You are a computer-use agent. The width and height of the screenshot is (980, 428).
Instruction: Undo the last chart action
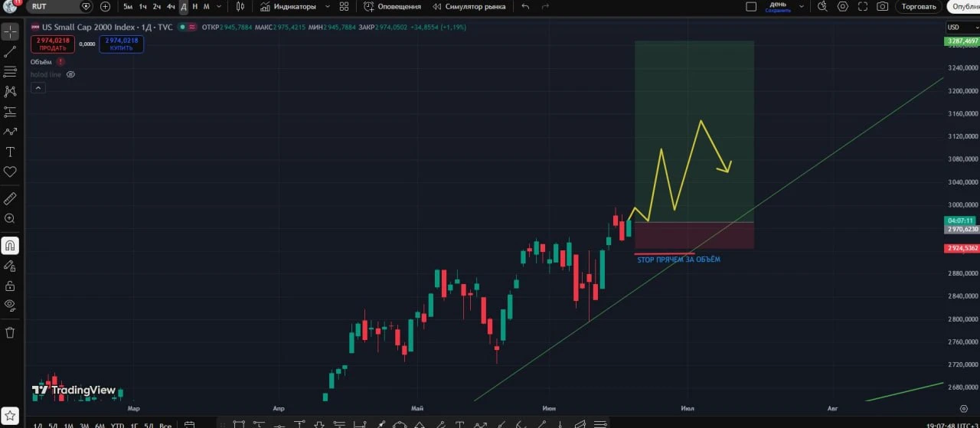(525, 6)
